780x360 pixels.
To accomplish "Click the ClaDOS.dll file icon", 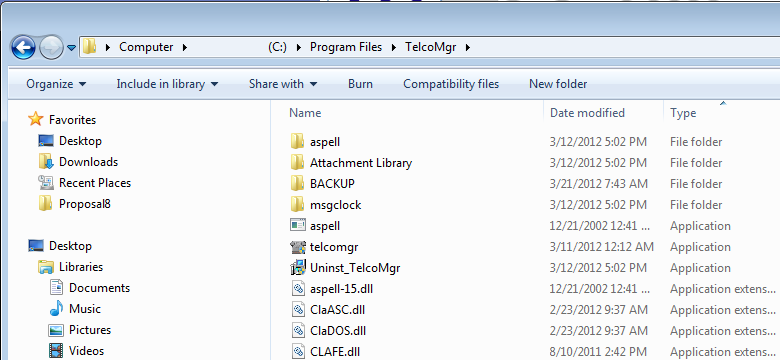I will [297, 330].
